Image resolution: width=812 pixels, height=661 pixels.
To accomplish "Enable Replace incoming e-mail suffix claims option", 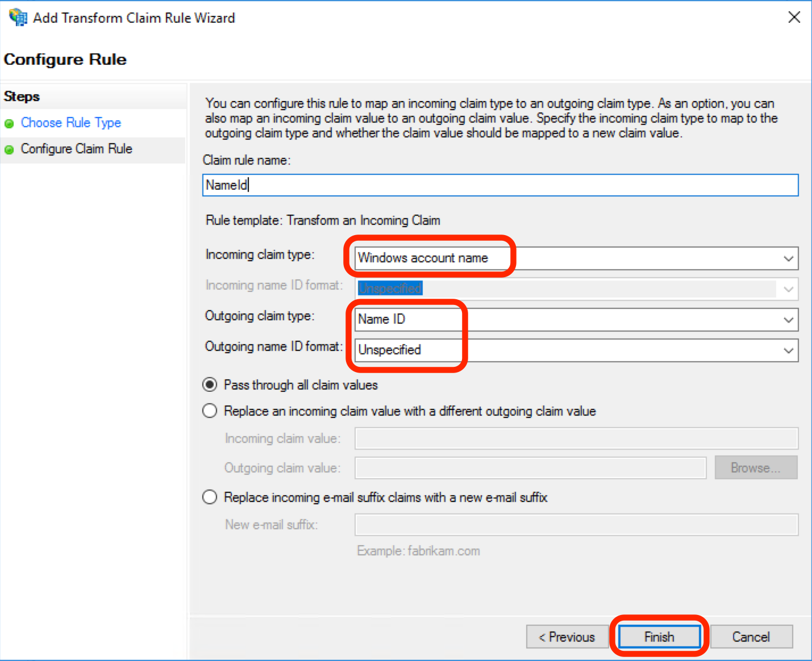I will pos(210,497).
